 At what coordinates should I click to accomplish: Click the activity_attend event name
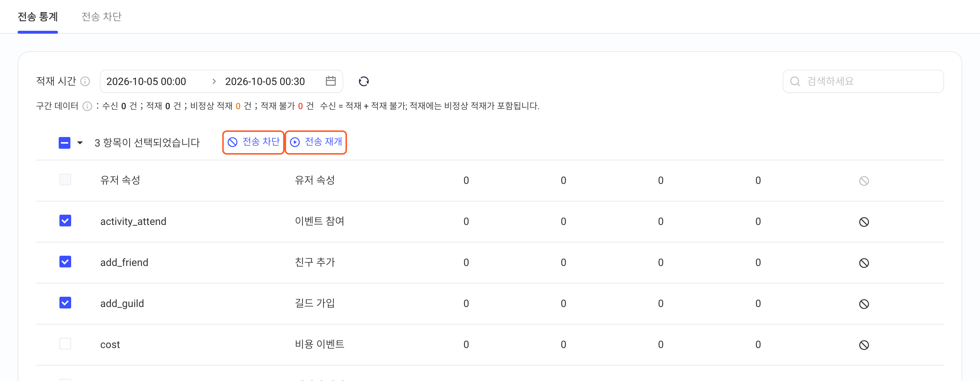click(133, 222)
